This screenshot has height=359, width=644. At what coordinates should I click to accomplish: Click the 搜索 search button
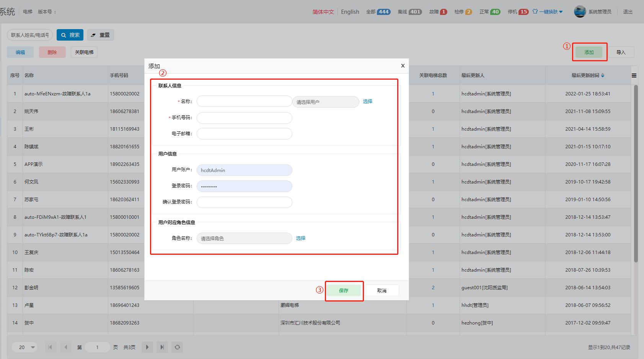70,35
